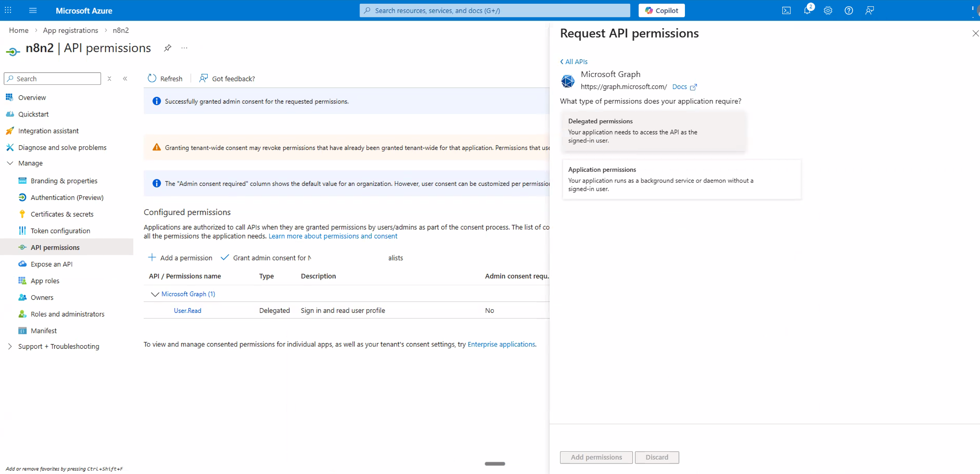Select the Delegated permissions option
Image resolution: width=980 pixels, height=474 pixels.
[653, 131]
